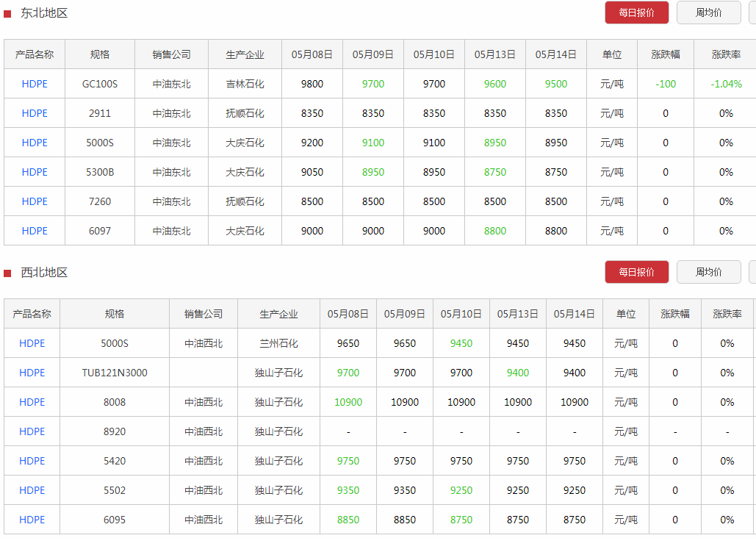Click 每日报价 button in 西北地区 section

tap(636, 272)
